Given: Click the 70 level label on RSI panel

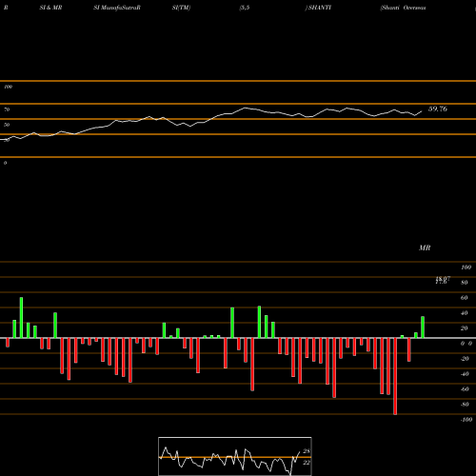Looking at the screenshot, I should 7,109.
